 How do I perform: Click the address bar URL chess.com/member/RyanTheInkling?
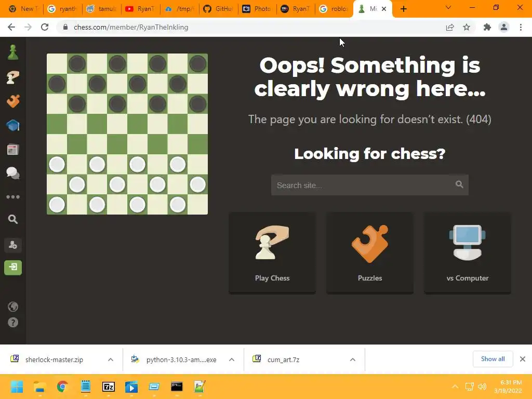pyautogui.click(x=131, y=27)
